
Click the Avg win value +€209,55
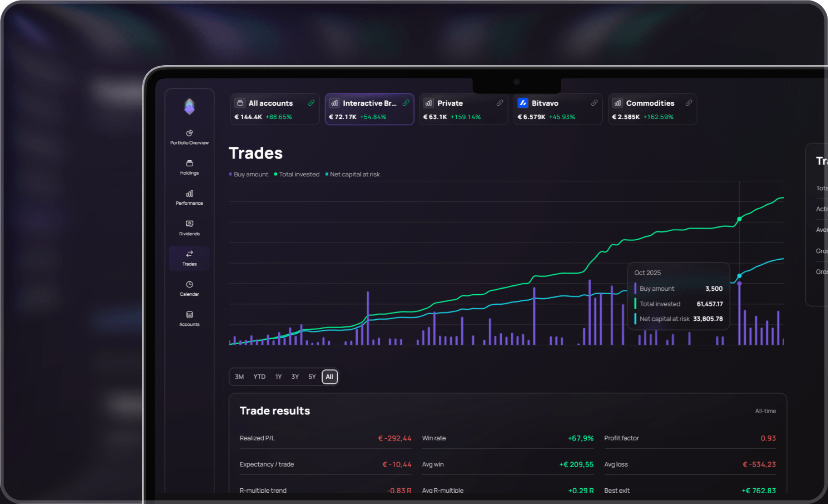(x=576, y=464)
